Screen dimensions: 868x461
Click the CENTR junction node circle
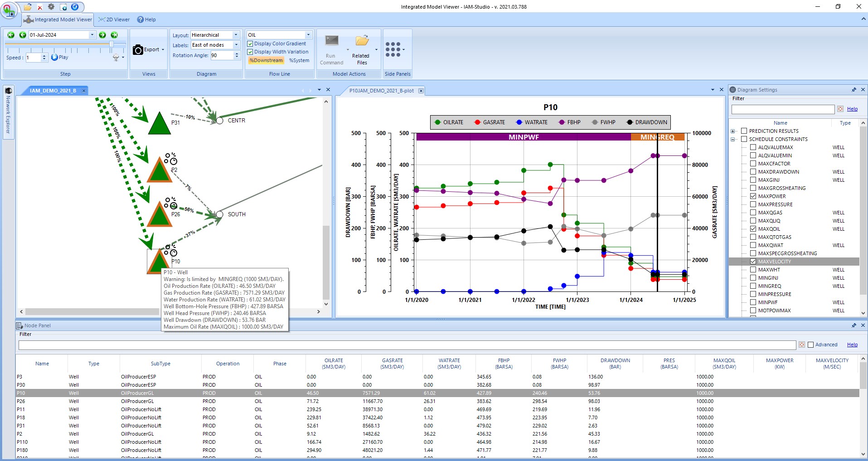(219, 121)
